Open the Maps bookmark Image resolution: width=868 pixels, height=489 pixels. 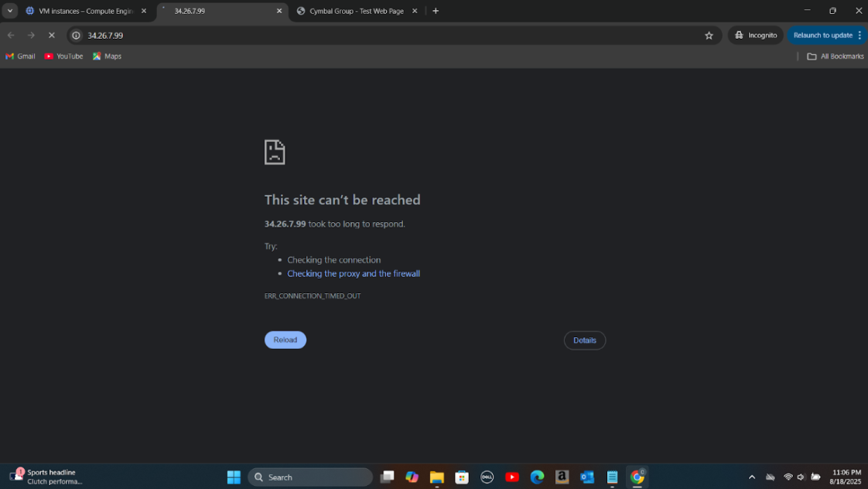(x=108, y=56)
